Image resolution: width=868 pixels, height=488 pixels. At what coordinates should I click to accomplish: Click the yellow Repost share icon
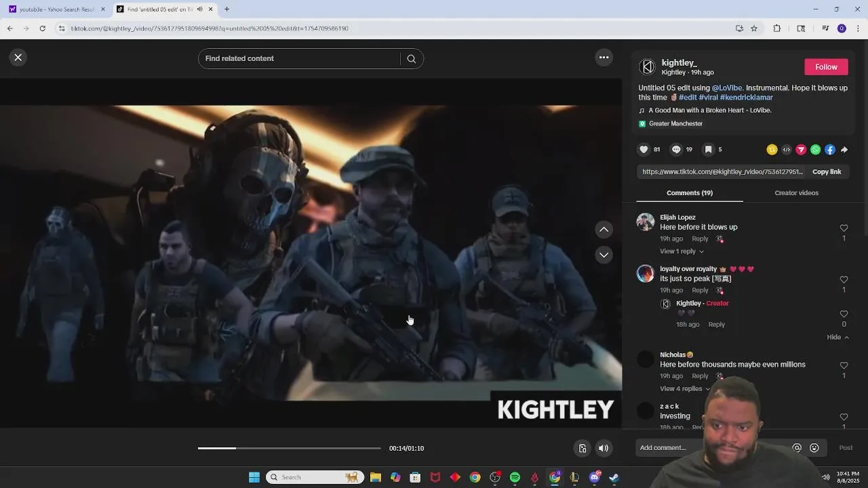click(x=772, y=150)
